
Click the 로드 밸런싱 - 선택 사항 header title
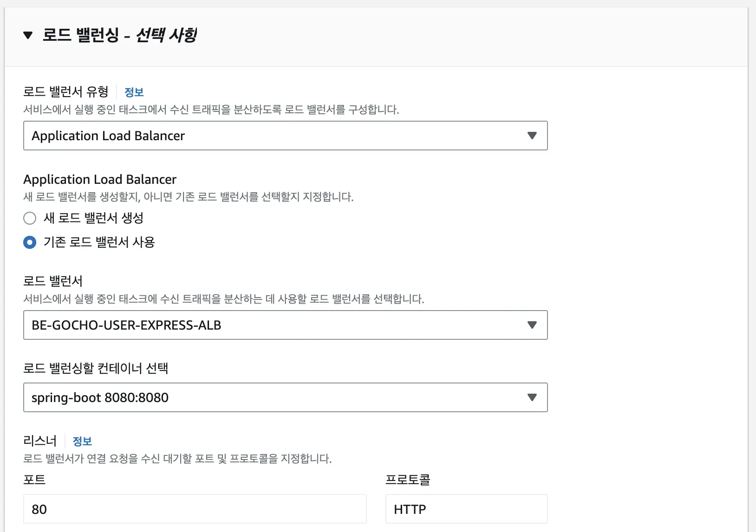pos(120,35)
